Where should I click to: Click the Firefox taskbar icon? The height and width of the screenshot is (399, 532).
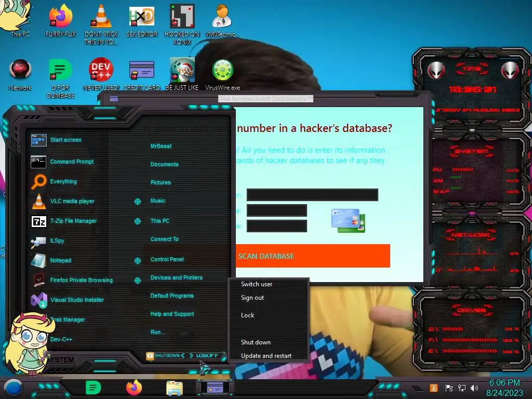click(x=134, y=388)
